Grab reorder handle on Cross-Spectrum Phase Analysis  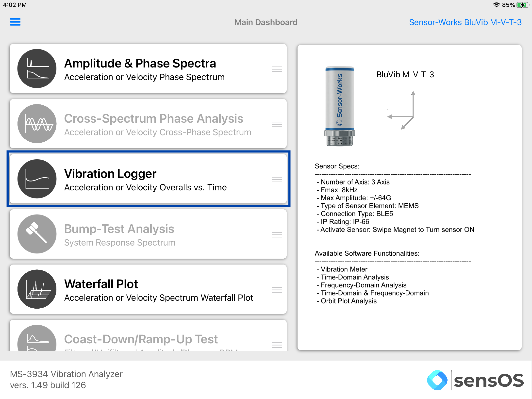[277, 124]
